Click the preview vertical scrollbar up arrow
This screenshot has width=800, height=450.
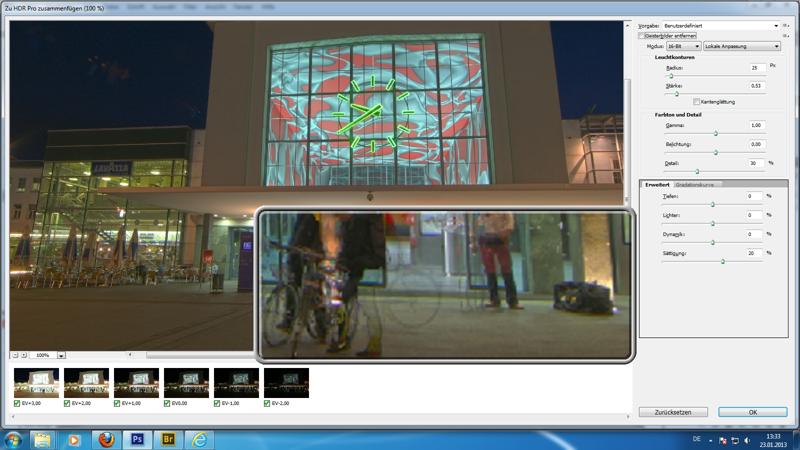627,25
